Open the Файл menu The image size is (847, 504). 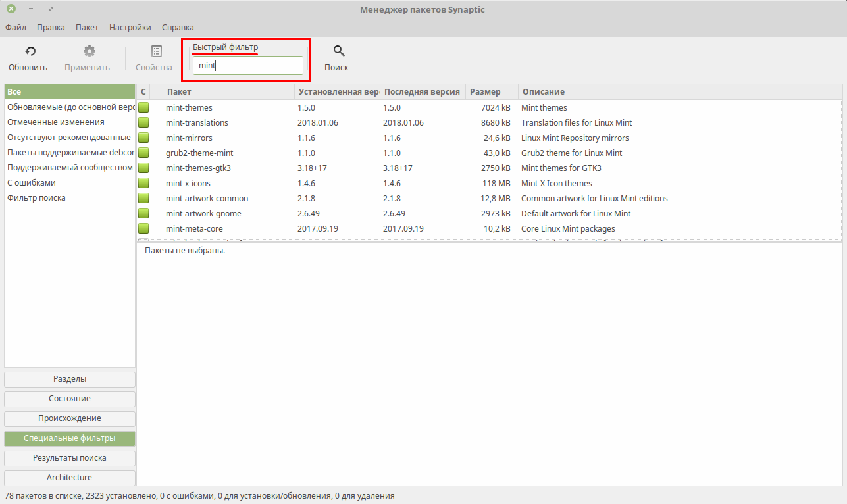pos(16,27)
